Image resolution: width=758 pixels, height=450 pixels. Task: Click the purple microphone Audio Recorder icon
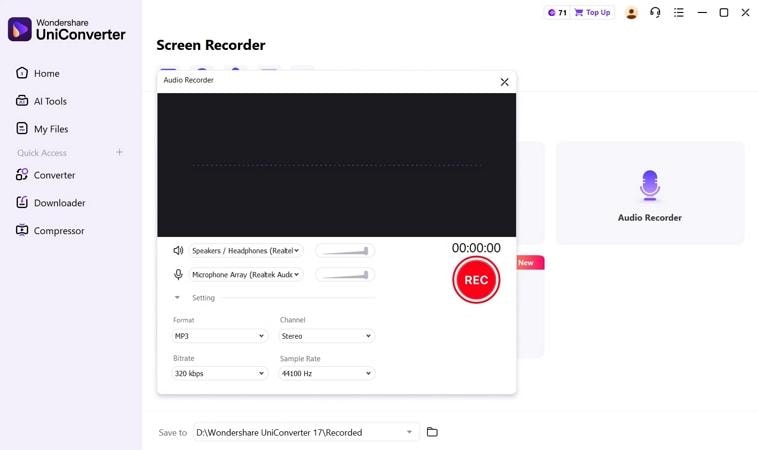(x=650, y=186)
